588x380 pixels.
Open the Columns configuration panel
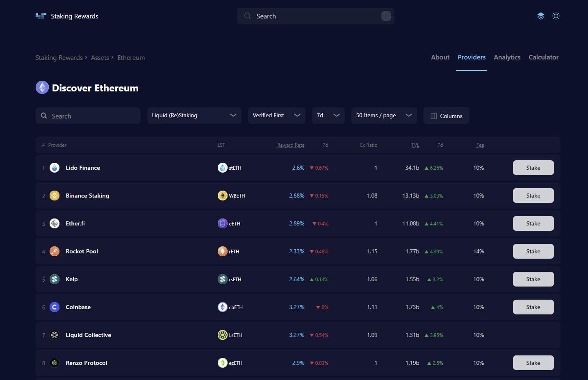447,116
